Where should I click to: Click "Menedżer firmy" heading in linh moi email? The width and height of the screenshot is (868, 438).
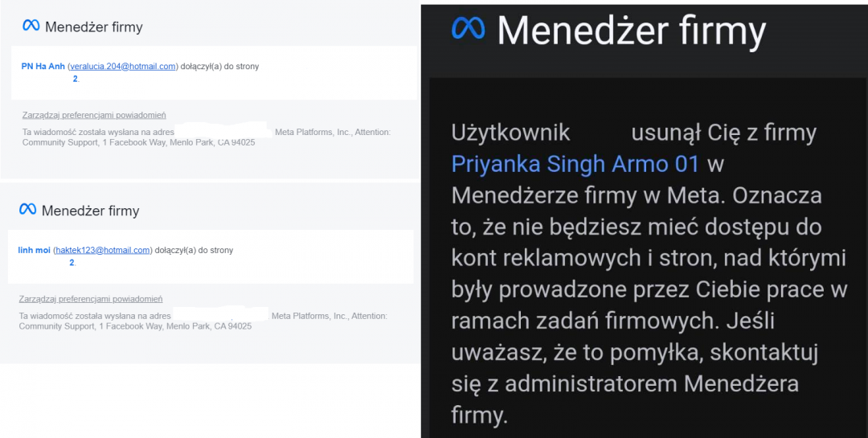coord(90,211)
